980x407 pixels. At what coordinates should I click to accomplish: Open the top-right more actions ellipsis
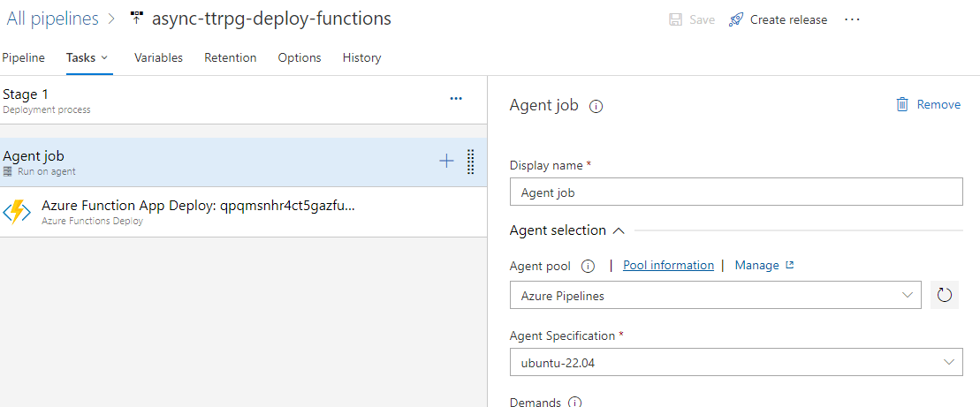[853, 20]
